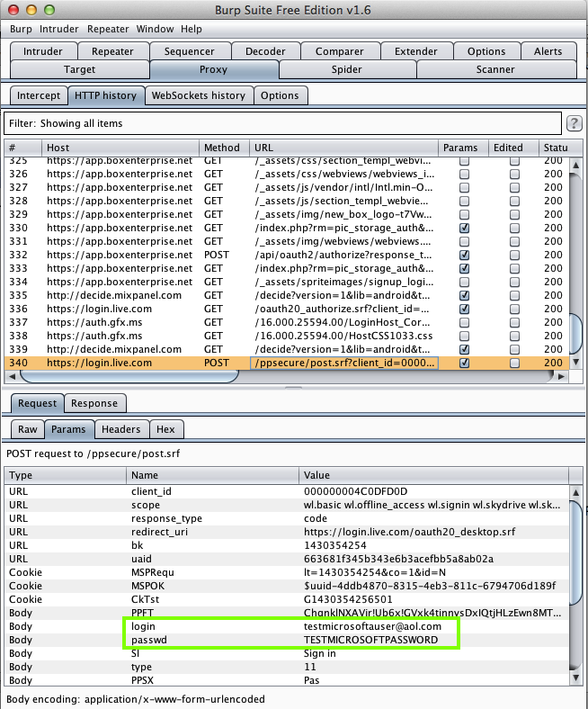Toggle Params checkbox for row 328
588x709 pixels.
pos(464,201)
